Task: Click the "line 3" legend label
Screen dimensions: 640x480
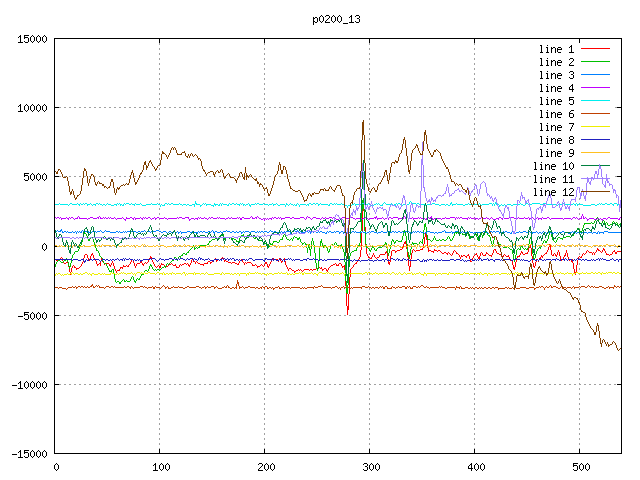Action: coord(556,75)
